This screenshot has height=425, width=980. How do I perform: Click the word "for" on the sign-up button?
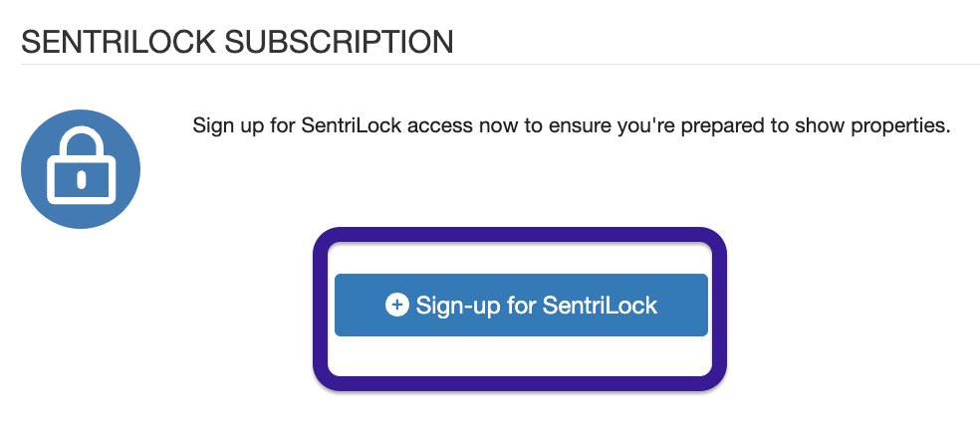tap(522, 306)
